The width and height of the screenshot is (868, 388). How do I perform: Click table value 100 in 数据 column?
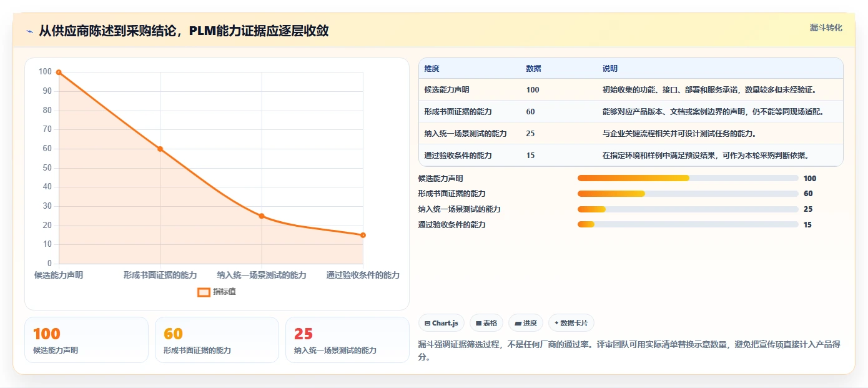tap(533, 90)
